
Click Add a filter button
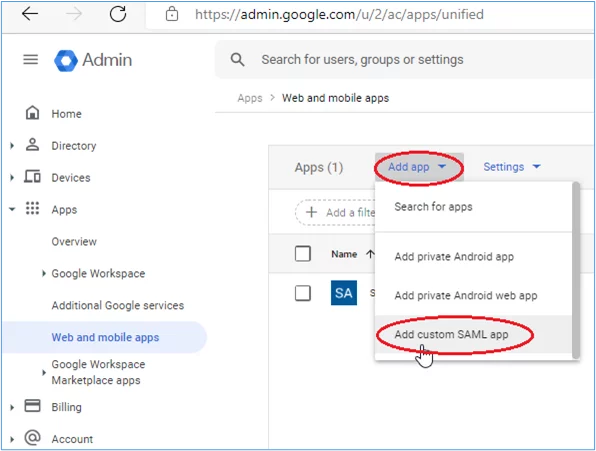coord(336,212)
